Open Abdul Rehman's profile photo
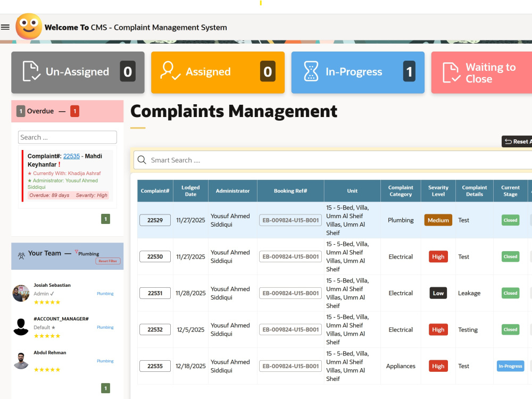 pyautogui.click(x=21, y=361)
